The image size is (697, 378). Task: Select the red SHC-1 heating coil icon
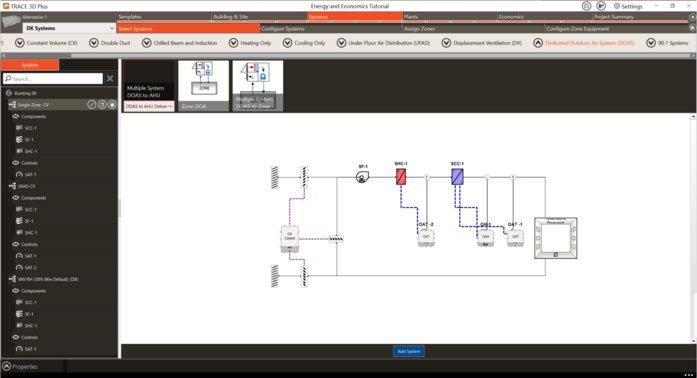tap(401, 177)
